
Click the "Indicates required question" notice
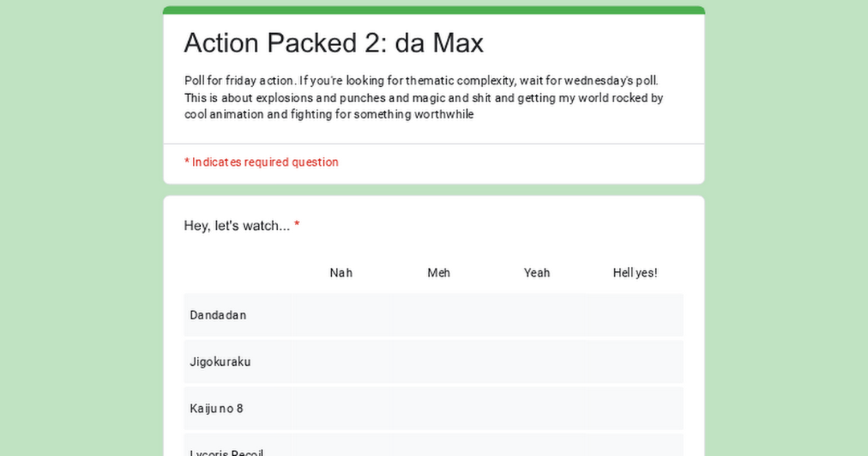tap(264, 162)
